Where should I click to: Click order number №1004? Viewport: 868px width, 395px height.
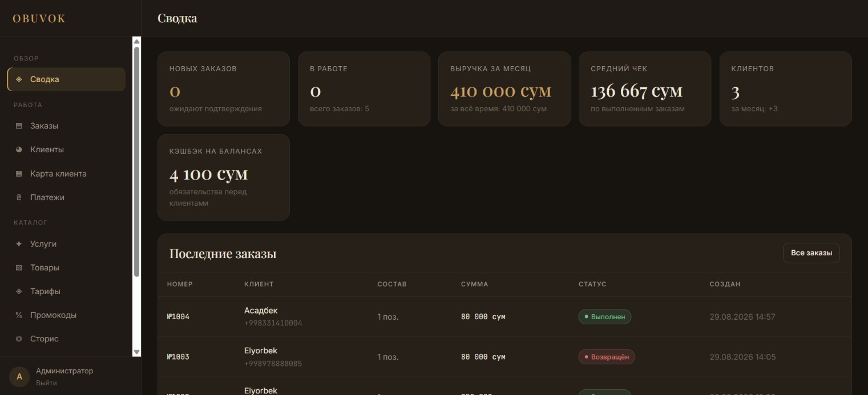tap(178, 317)
